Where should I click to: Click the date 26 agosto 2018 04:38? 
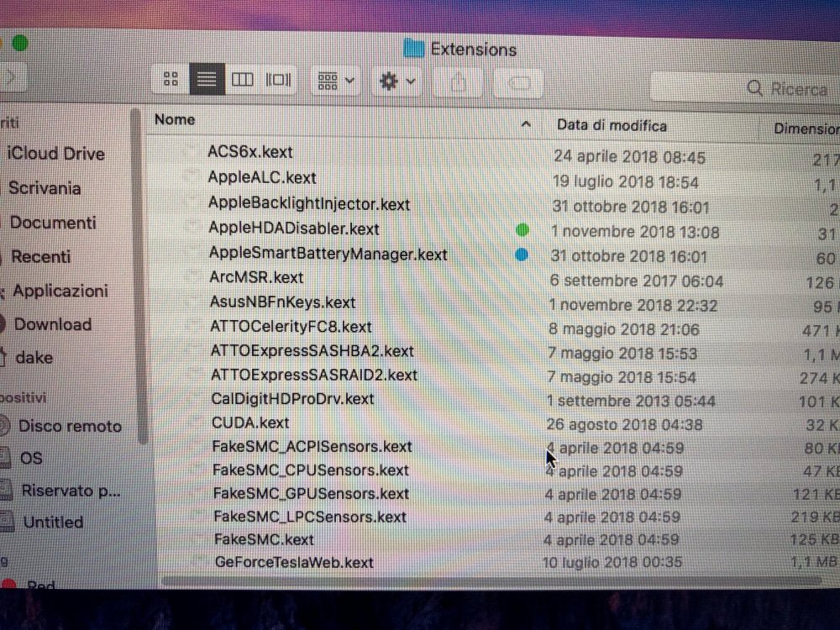(x=624, y=425)
